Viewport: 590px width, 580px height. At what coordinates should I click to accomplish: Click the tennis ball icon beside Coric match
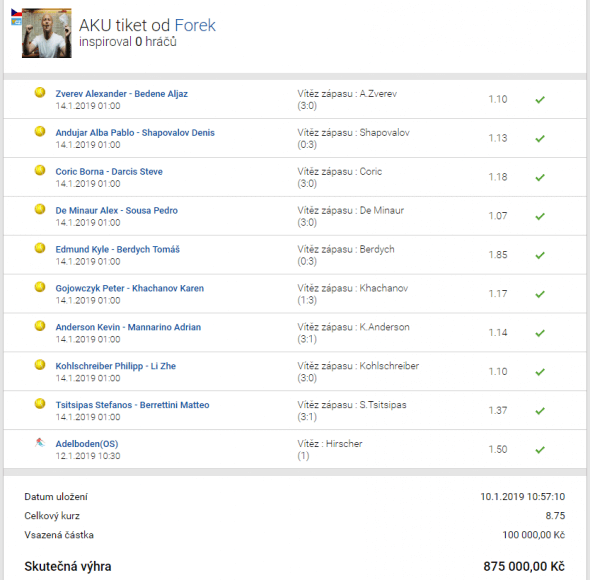click(40, 170)
